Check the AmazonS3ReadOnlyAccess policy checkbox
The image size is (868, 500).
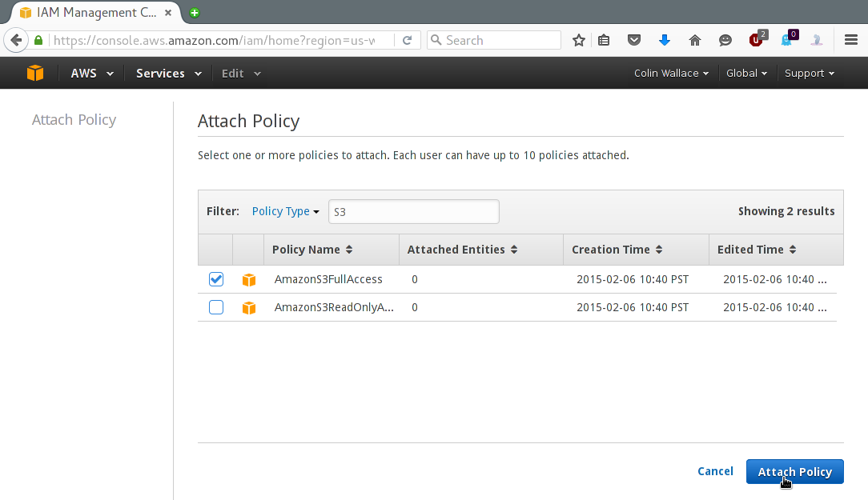[x=216, y=307]
